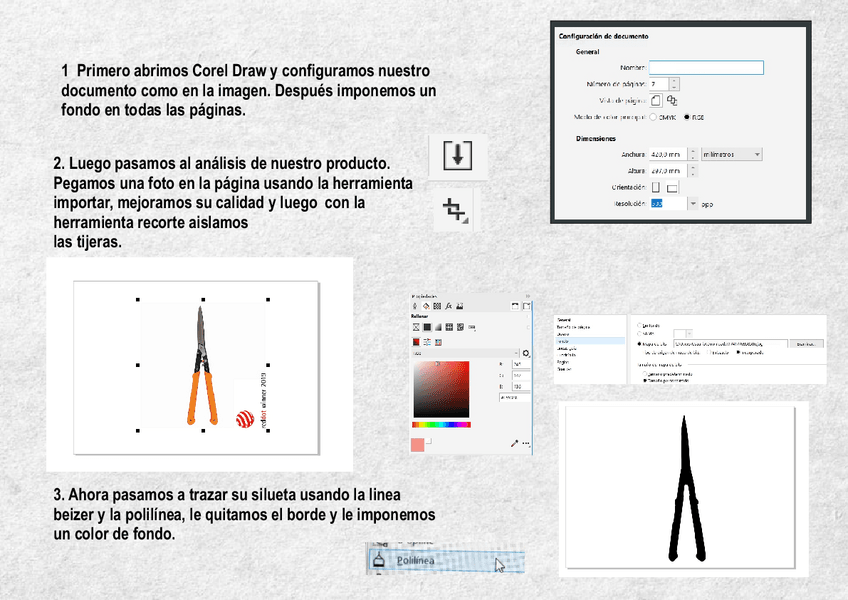Viewport: 848px width, 600px height.
Task: Select RGB primary color mode
Action: [687, 117]
